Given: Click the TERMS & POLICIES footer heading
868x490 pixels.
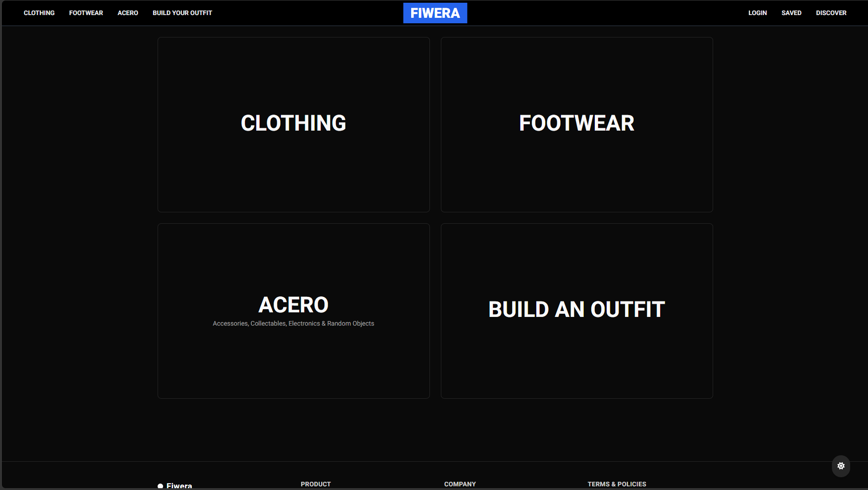Looking at the screenshot, I should point(617,484).
